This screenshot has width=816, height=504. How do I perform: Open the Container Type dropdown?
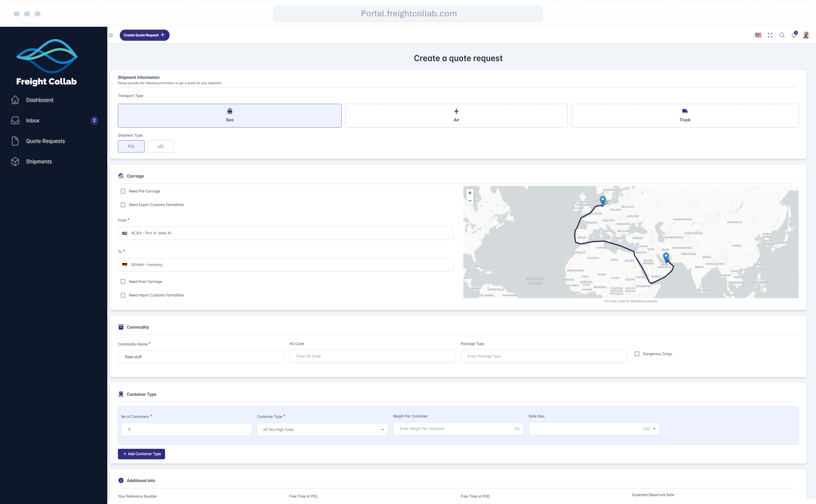point(322,430)
